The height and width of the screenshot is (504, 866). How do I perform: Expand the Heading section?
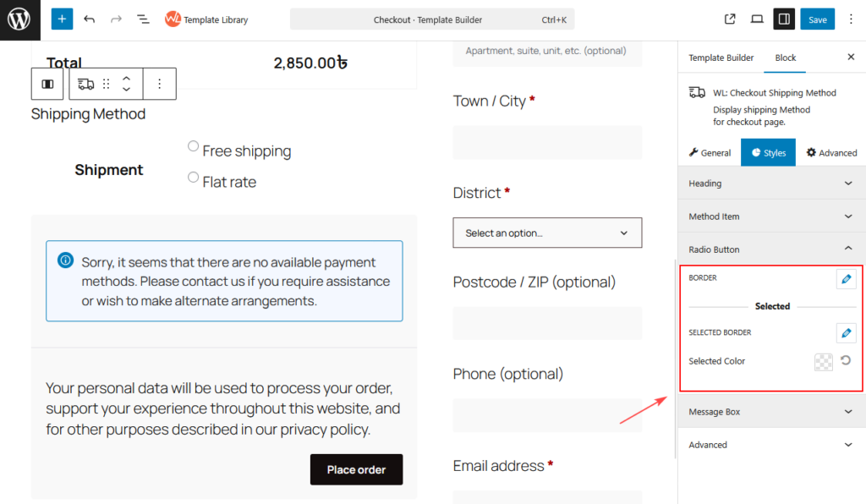tap(770, 184)
